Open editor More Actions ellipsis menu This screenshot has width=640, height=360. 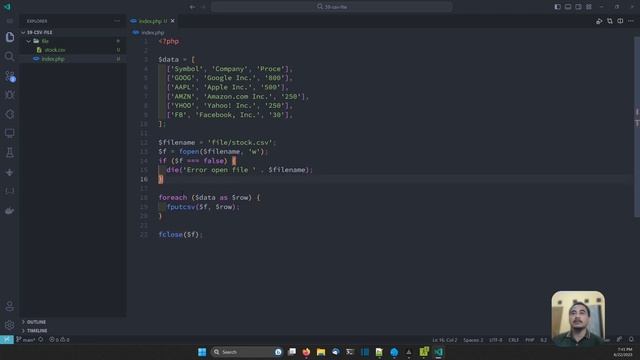pyautogui.click(x=631, y=21)
